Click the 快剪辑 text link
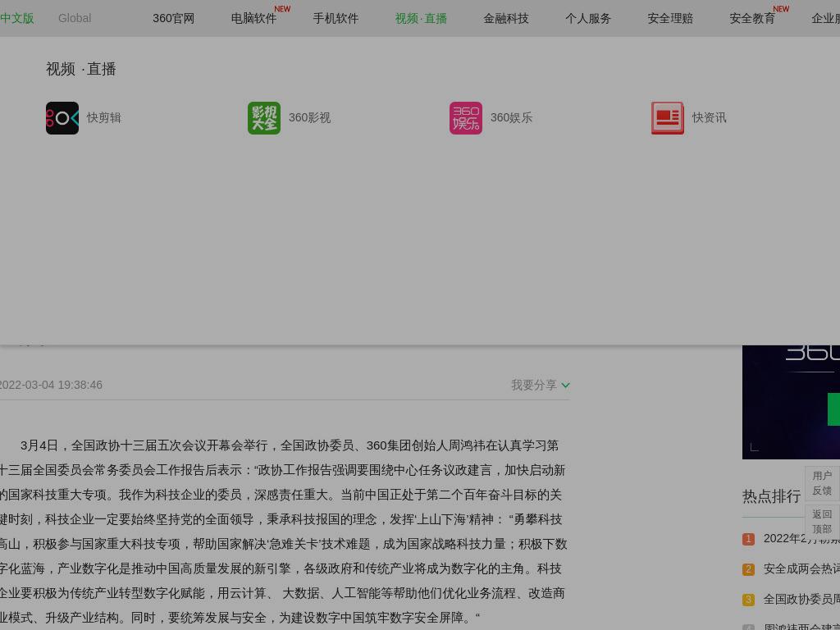The image size is (840, 630). coord(104,118)
